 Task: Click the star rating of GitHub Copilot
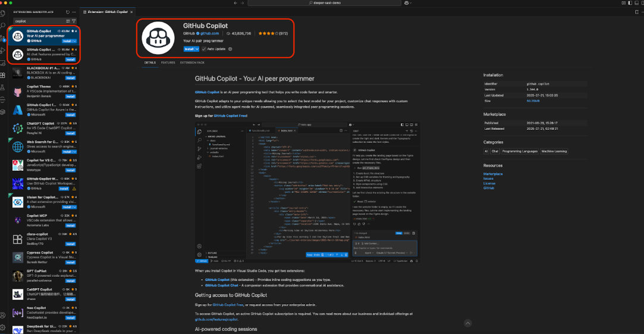tap(267, 33)
